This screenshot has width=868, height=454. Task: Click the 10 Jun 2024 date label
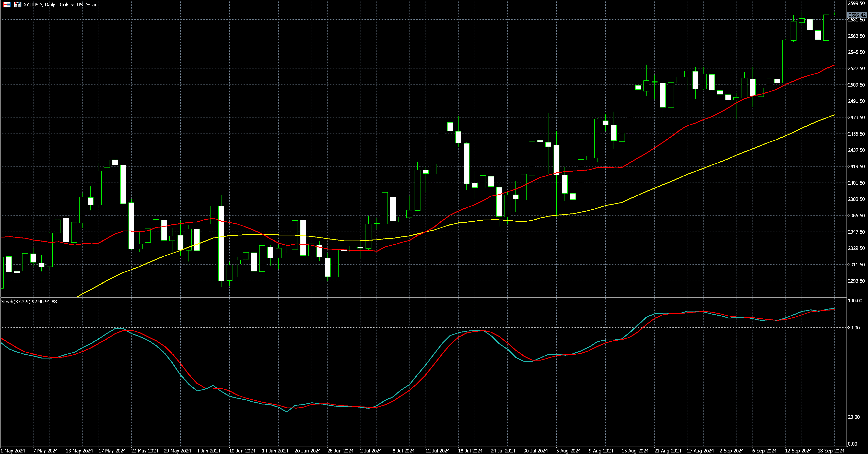click(x=242, y=451)
